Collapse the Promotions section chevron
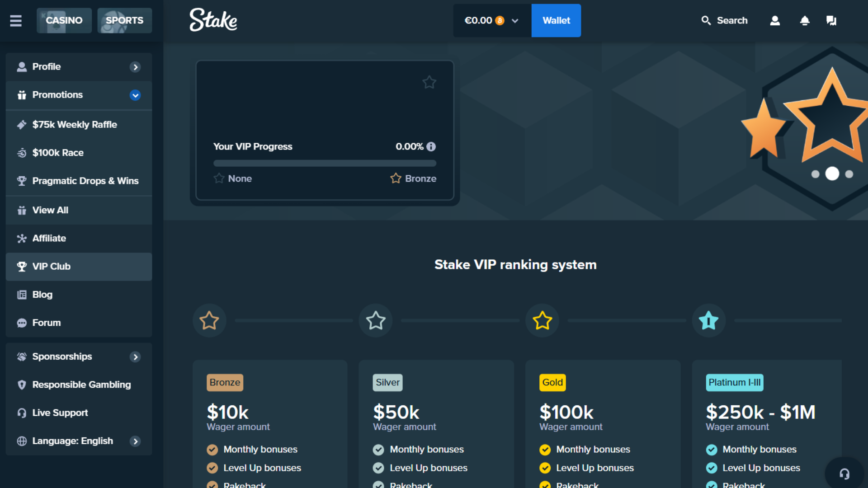This screenshot has width=868, height=488. (x=135, y=95)
